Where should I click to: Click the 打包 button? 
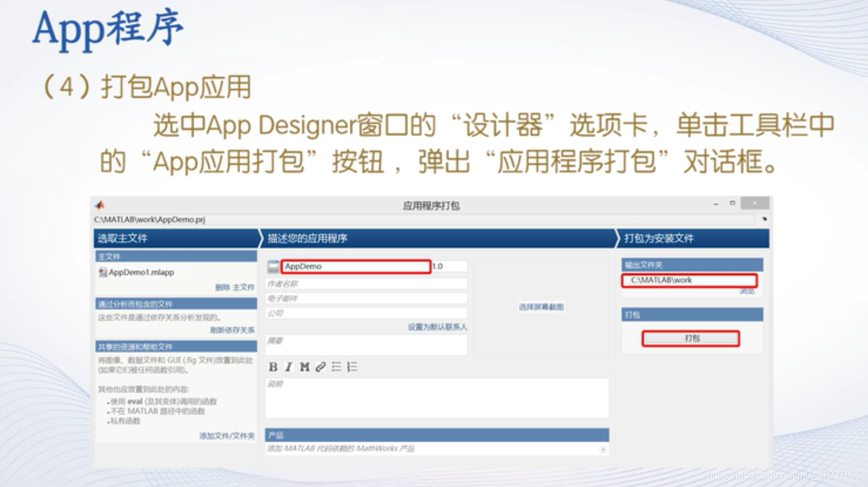coord(691,339)
